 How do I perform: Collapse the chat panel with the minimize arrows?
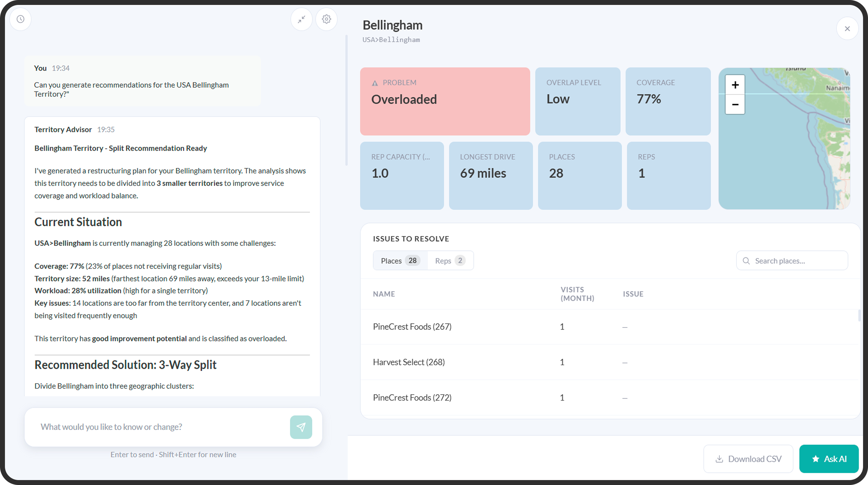click(302, 19)
